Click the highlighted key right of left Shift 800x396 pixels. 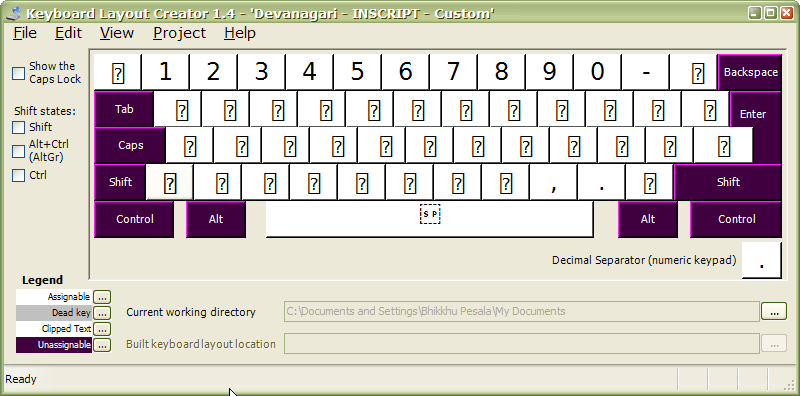click(x=170, y=182)
